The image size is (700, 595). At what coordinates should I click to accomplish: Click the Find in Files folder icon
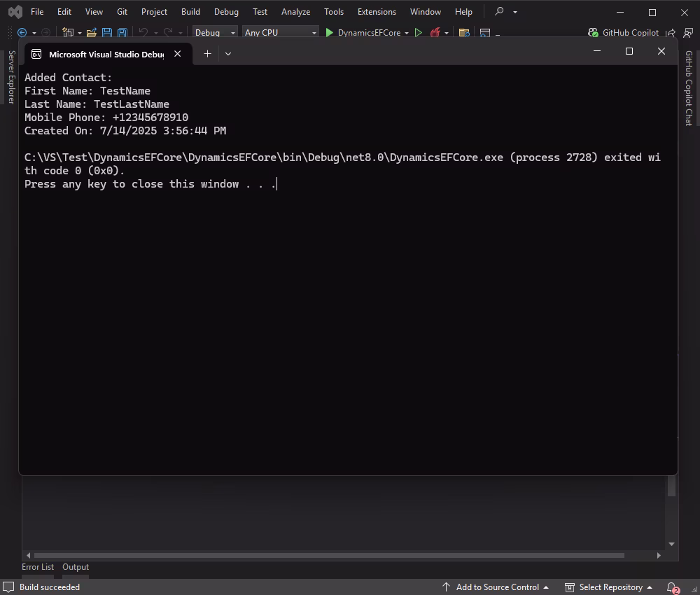464,33
